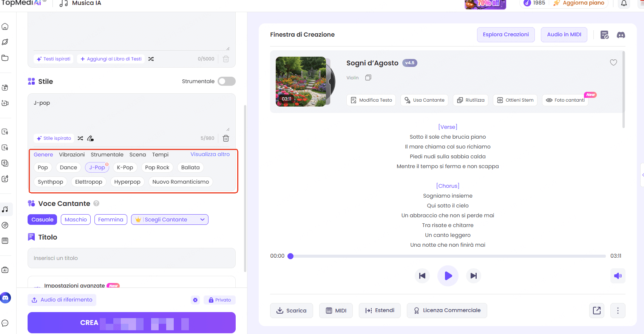Click the eraser icon beside style shuffle
The image size is (644, 334).
point(90,138)
